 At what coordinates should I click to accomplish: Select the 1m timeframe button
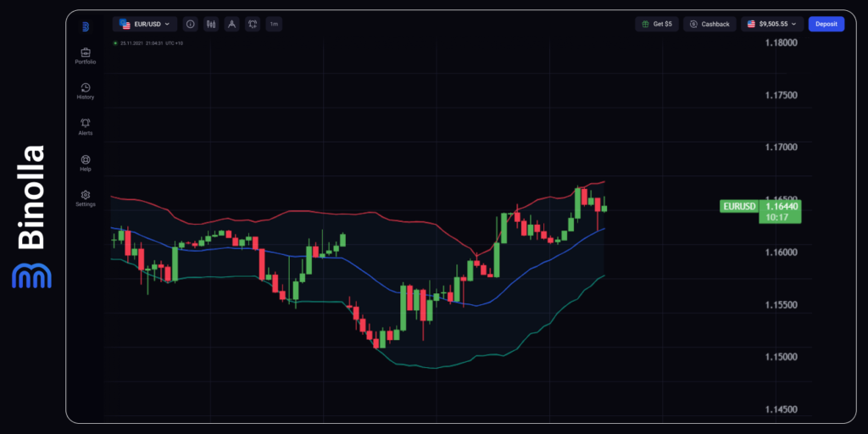click(274, 25)
